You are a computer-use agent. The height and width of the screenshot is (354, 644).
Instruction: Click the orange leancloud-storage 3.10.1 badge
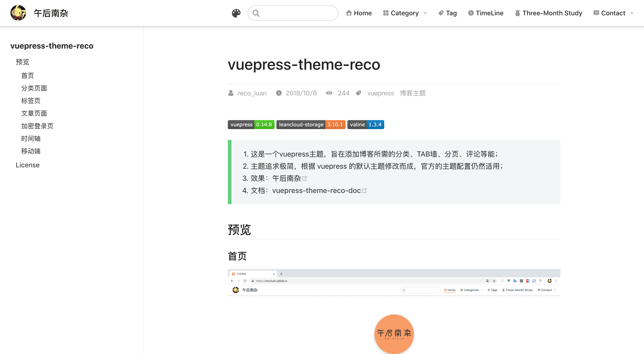[311, 125]
